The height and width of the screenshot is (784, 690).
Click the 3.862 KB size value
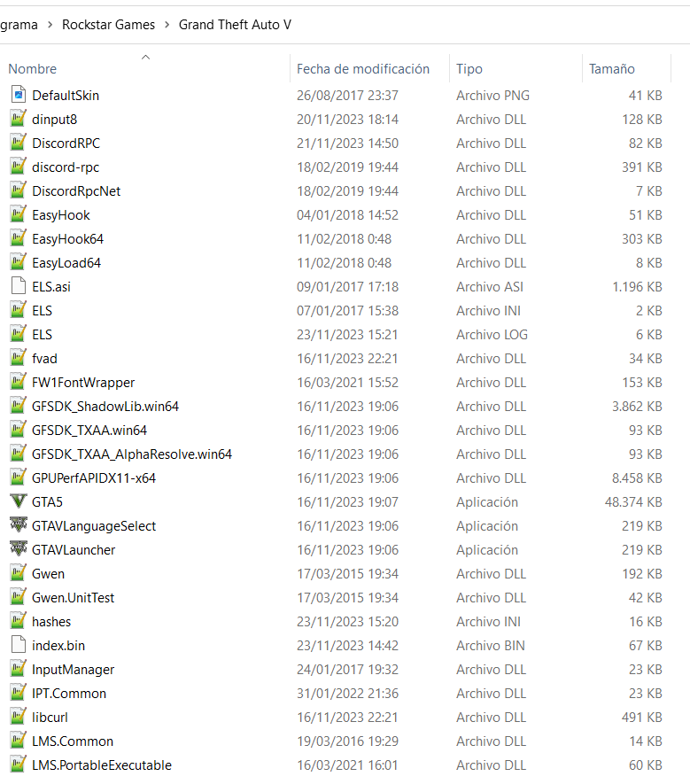[637, 406]
